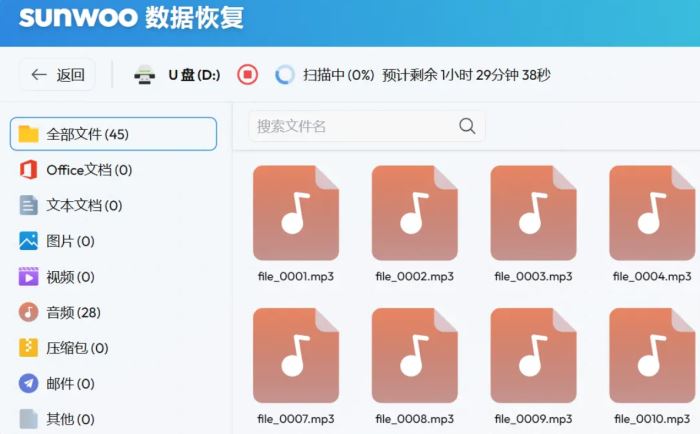The width and height of the screenshot is (700, 434).
Task: Click the file_0004.mp3 filename label
Action: coord(652,276)
